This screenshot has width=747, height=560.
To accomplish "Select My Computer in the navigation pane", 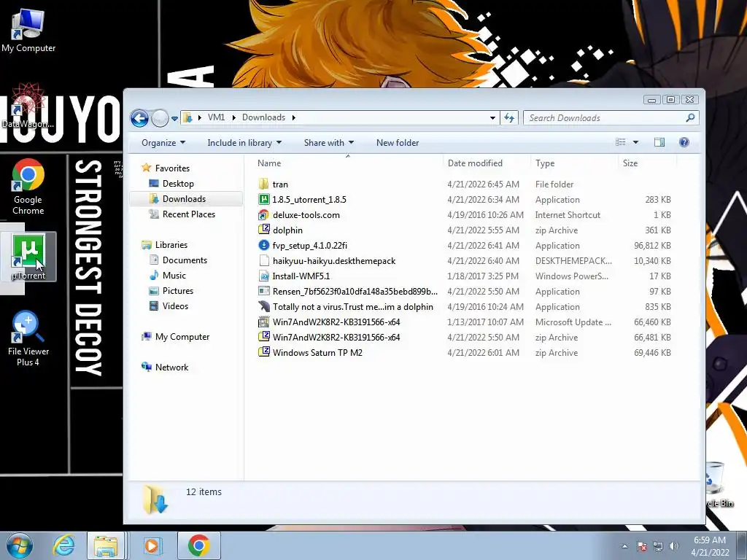I will (182, 337).
